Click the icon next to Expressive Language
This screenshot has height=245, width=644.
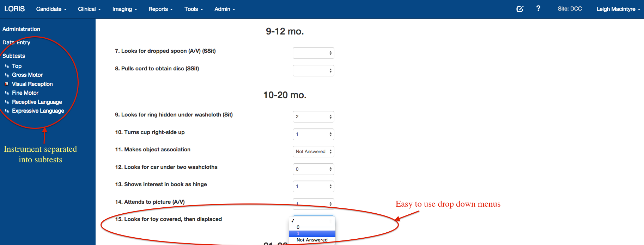(7, 111)
